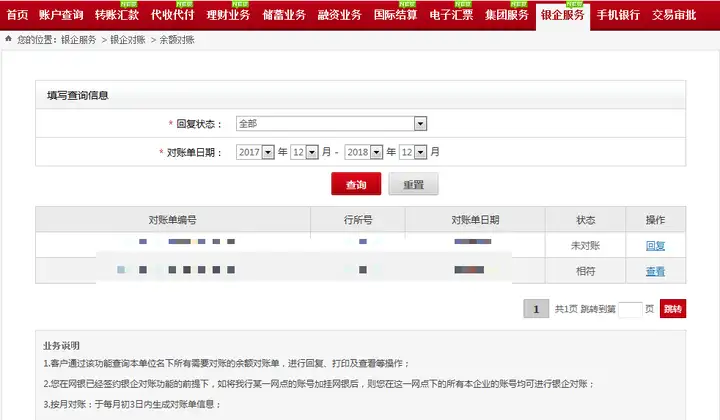Click the 对账单日期 column header
Screen dimensions: 720x420
coord(475,220)
